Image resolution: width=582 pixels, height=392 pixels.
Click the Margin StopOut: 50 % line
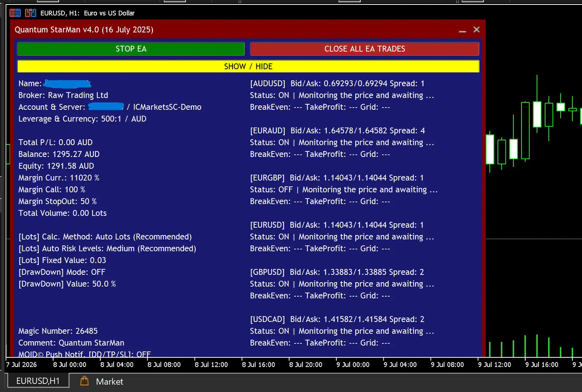pyautogui.click(x=58, y=201)
